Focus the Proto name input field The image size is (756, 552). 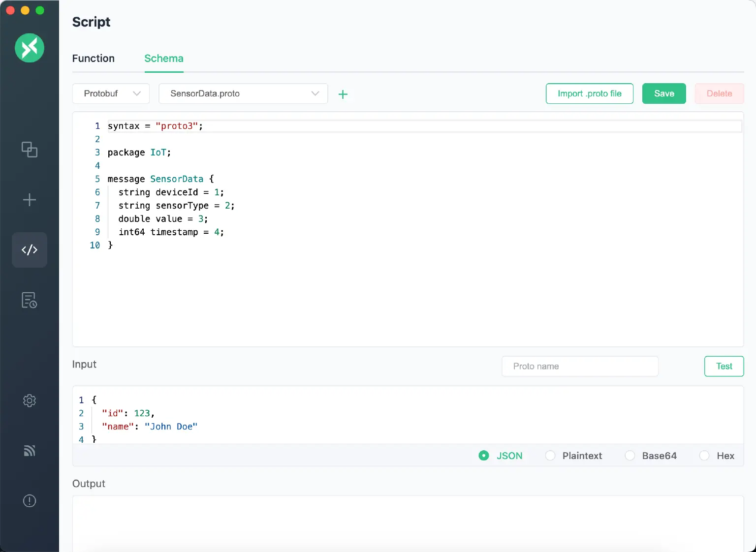click(580, 367)
